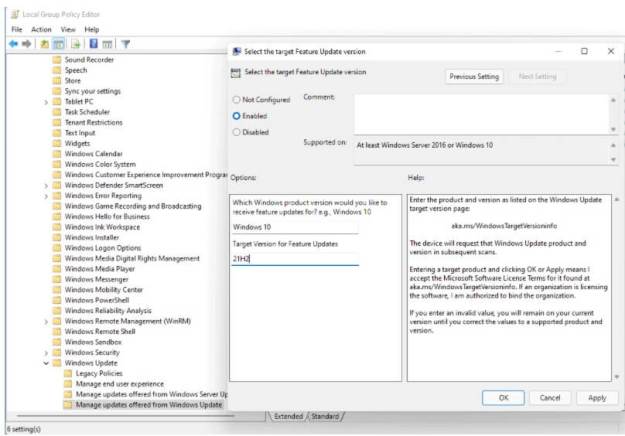Open Help via the toolbar book icon
This screenshot has width=625, height=436.
(x=93, y=43)
